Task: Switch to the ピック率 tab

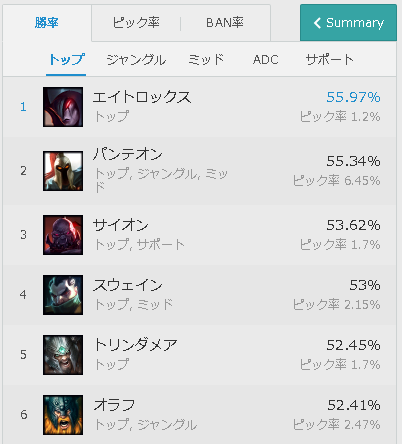Action: coord(136,23)
